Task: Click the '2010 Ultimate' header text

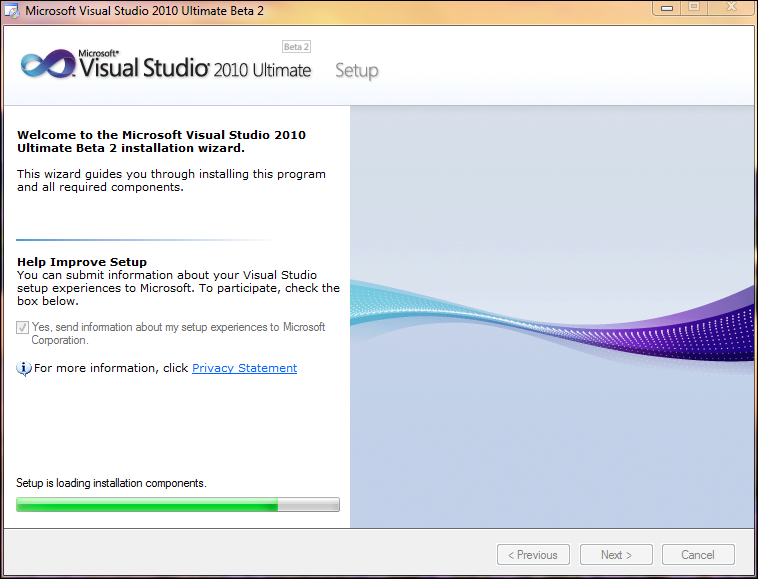Action: 262,71
